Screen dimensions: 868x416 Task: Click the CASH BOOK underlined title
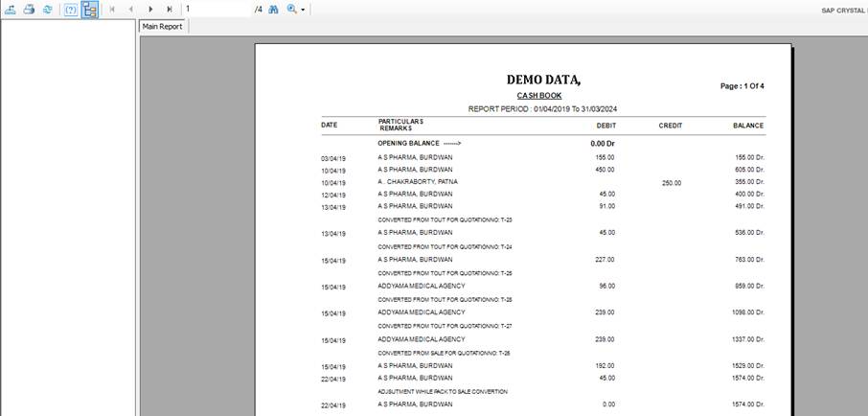pyautogui.click(x=539, y=96)
